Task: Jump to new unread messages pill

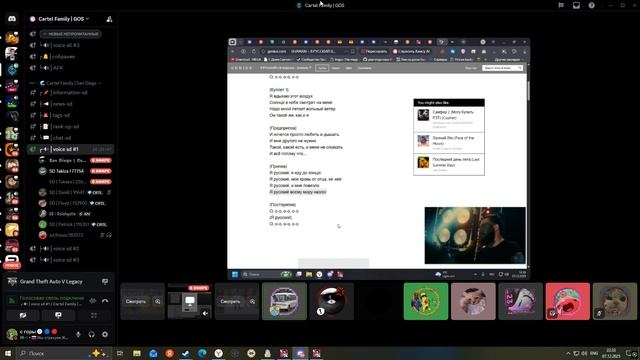Action: [x=71, y=34]
